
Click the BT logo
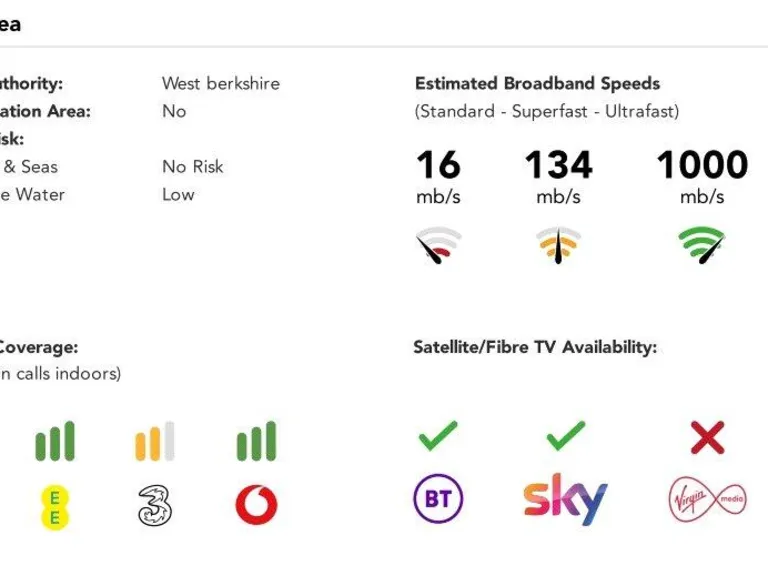438,499
